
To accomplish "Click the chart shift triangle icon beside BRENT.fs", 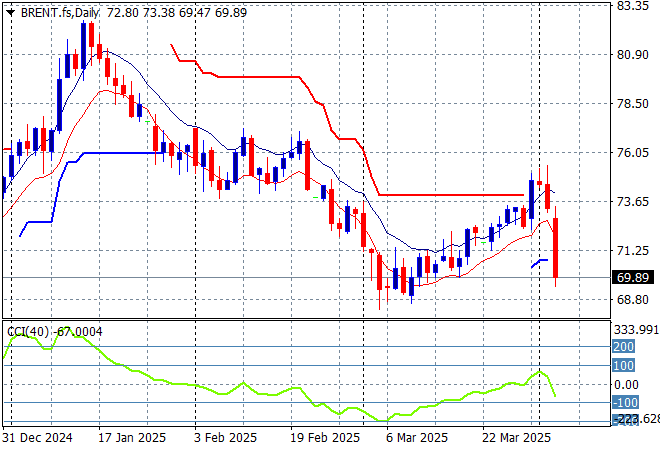I will click(10, 13).
